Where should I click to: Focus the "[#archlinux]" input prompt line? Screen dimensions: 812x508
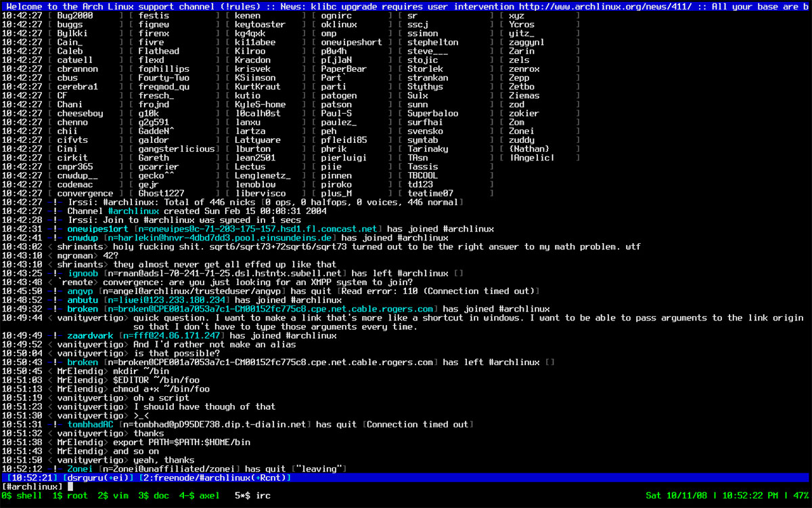[x=32, y=486]
